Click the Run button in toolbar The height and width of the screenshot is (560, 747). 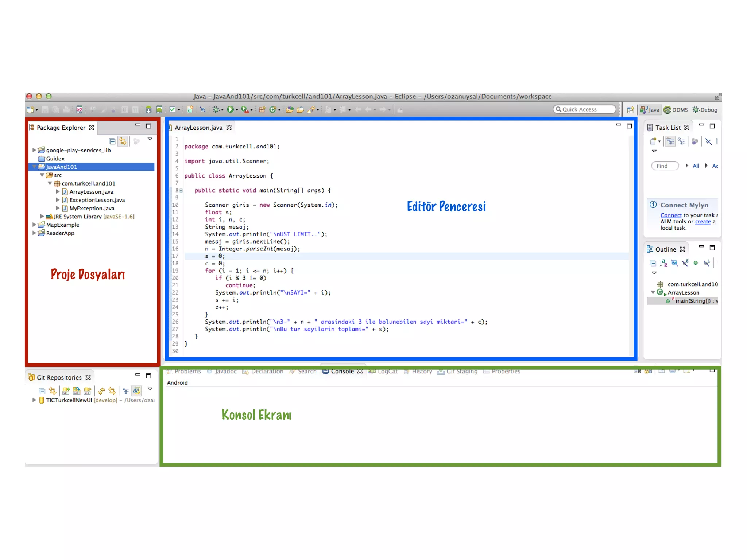click(230, 109)
